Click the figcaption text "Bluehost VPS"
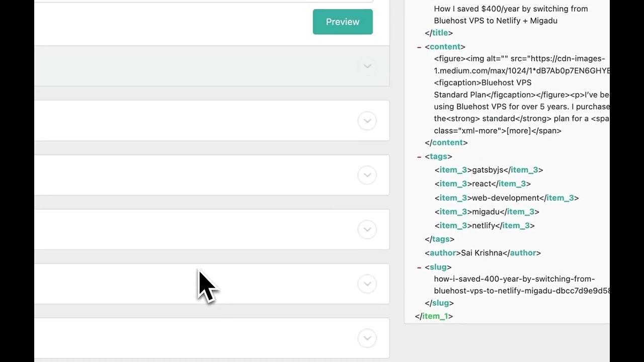This screenshot has width=644, height=362. point(506,82)
